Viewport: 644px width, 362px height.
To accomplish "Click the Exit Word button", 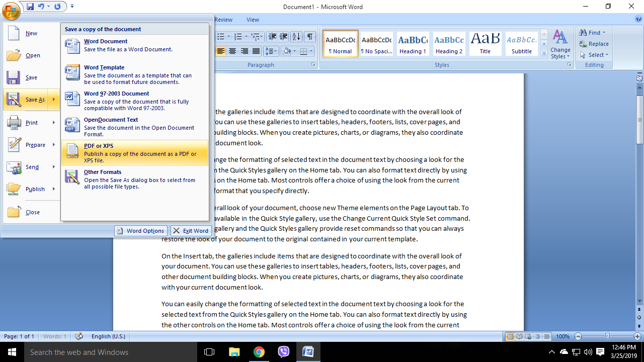I will click(x=191, y=231).
